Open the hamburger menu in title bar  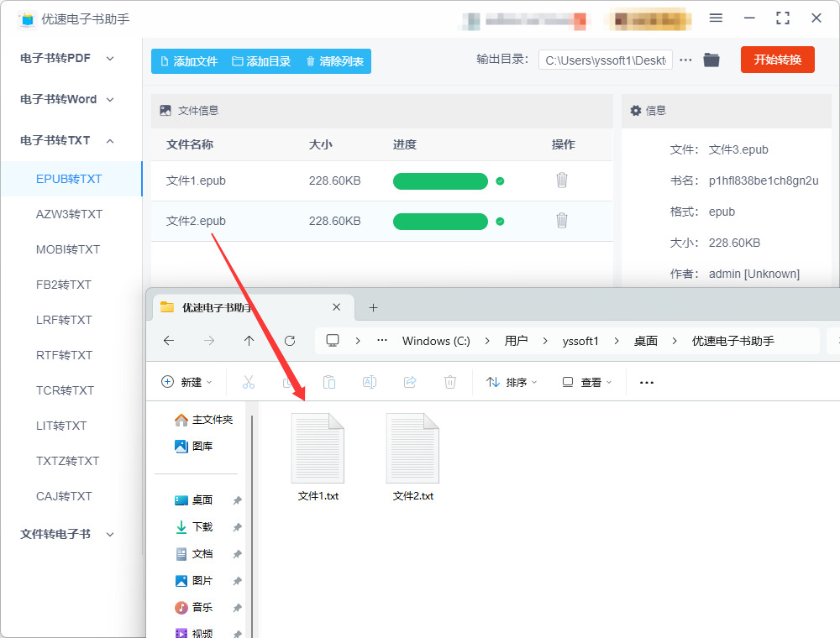[716, 18]
